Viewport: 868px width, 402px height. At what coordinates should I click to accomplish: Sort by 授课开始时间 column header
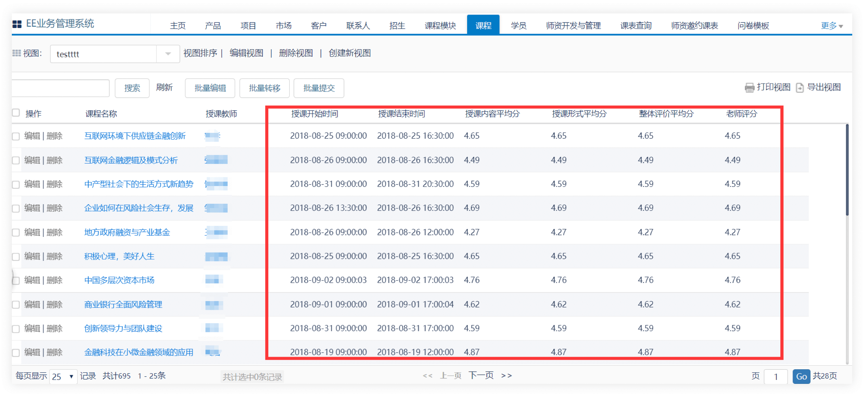[314, 114]
